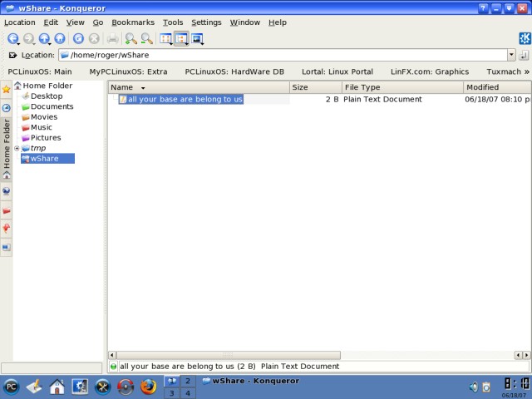The height and width of the screenshot is (399, 532).
Task: Go up one directory level
Action: pos(44,38)
